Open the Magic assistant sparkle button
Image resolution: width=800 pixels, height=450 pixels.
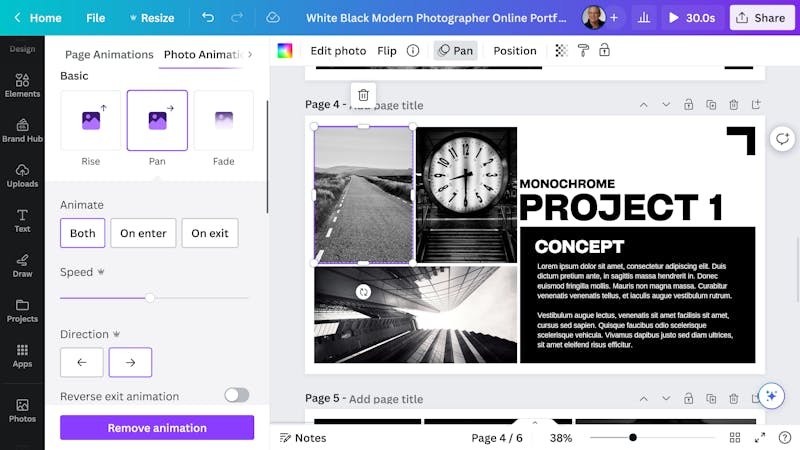coord(771,396)
